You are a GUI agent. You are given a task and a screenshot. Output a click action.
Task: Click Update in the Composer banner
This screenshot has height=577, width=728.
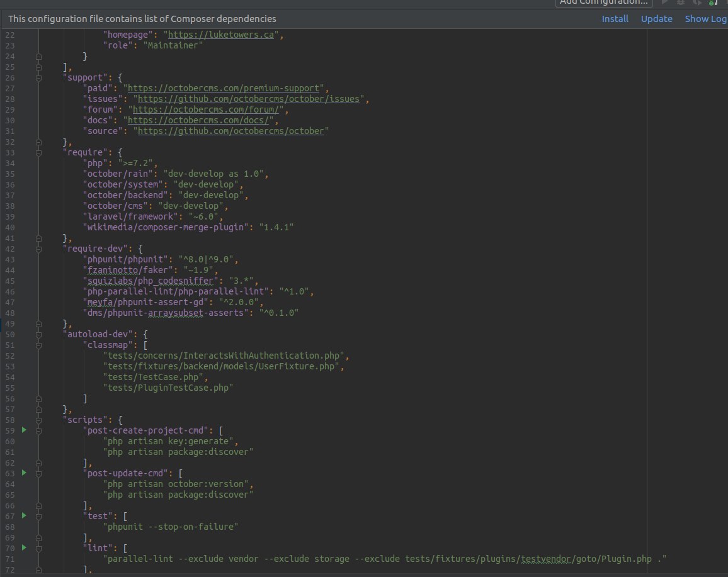coord(656,19)
